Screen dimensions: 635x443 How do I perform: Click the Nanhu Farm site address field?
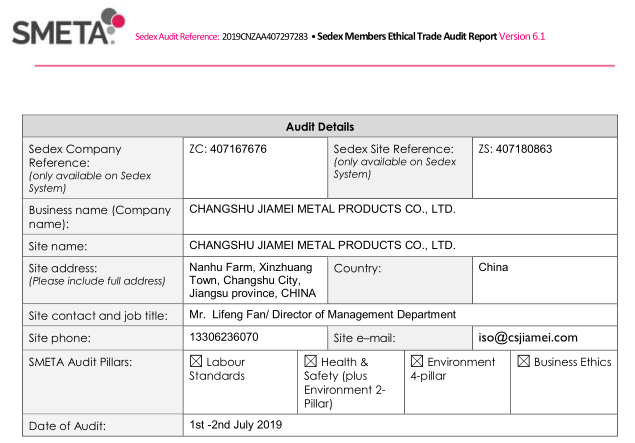coord(252,280)
